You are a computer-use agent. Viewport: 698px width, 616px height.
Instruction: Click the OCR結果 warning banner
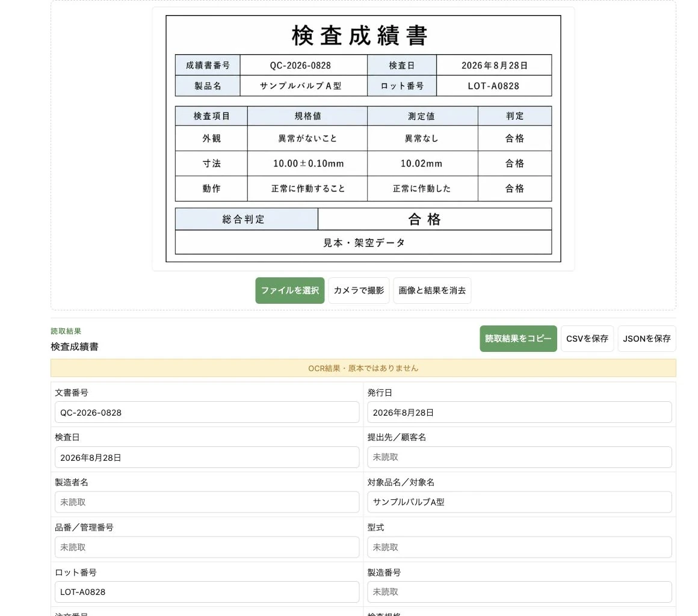pyautogui.click(x=363, y=368)
